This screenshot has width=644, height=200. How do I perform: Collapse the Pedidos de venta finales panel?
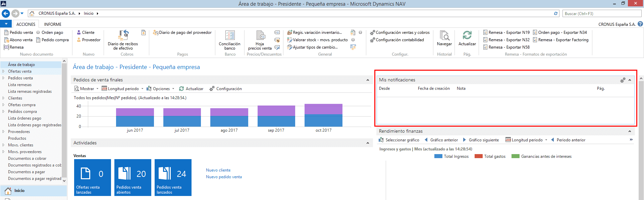pos(368,80)
